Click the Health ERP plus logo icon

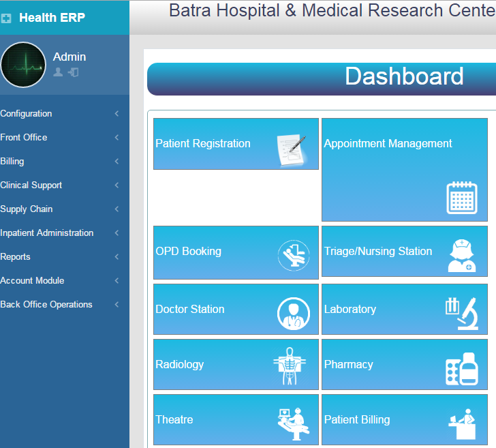pos(5,18)
